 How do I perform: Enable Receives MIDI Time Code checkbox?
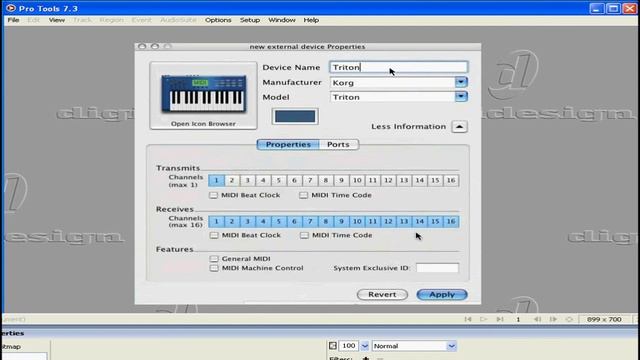(x=304, y=235)
